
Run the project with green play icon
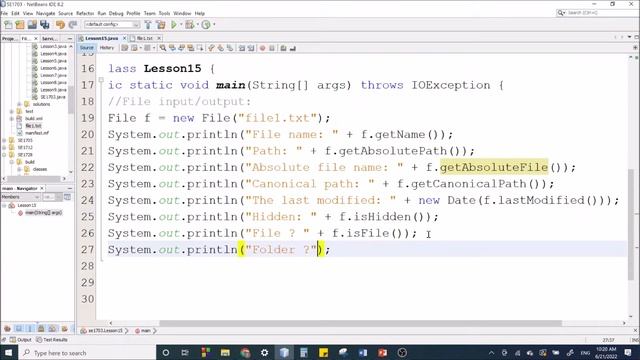(x=174, y=24)
